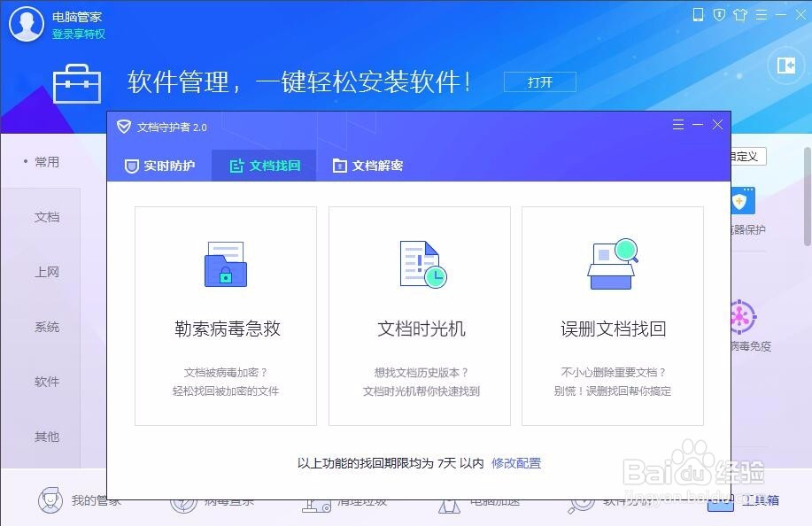Click 文档被病毒加密？ description text
The image size is (812, 526).
click(x=225, y=372)
